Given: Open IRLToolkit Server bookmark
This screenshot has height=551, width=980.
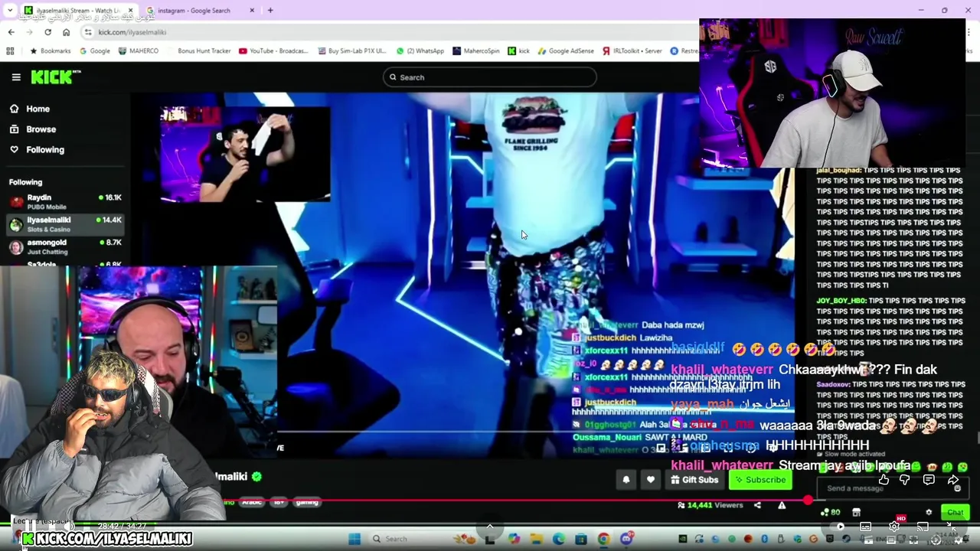Looking at the screenshot, I should (x=632, y=51).
